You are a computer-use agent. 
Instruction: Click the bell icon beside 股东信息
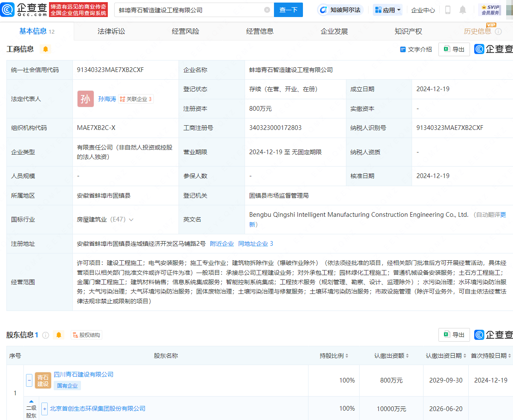[x=59, y=335]
